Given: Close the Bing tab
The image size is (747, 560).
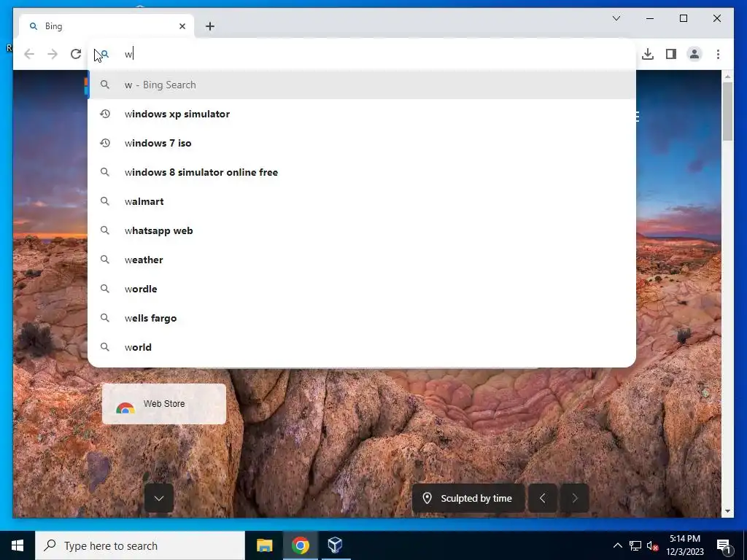Looking at the screenshot, I should (x=182, y=26).
